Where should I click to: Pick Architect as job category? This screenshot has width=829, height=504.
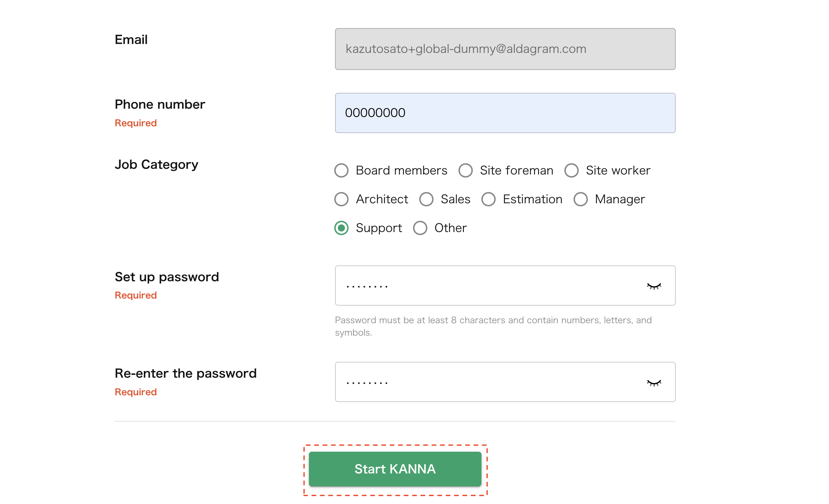[x=341, y=199]
